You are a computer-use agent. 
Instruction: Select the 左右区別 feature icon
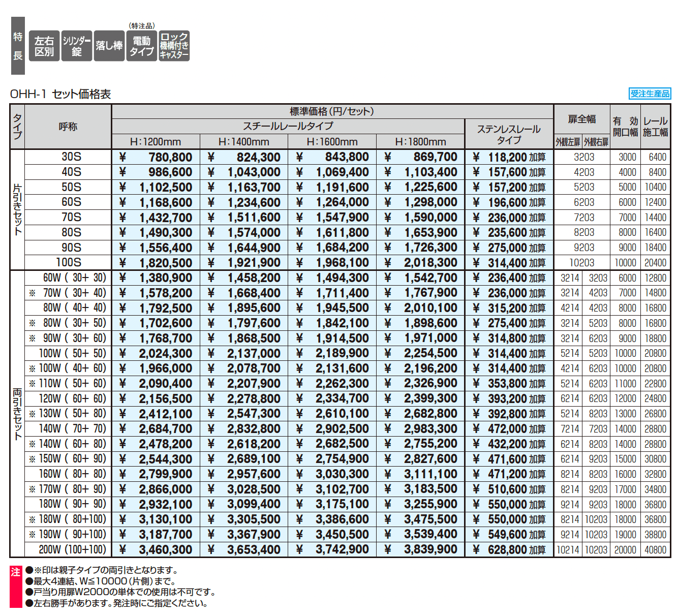pos(44,46)
